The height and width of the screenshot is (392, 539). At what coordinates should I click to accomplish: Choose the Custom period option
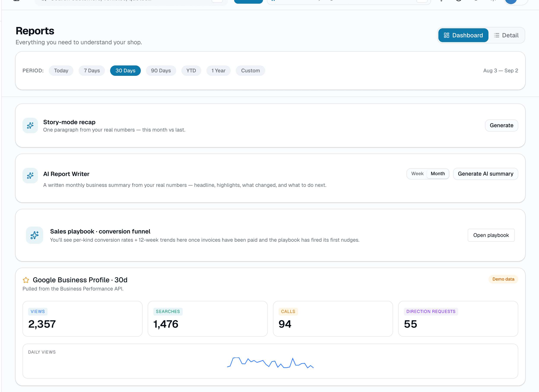(x=250, y=71)
